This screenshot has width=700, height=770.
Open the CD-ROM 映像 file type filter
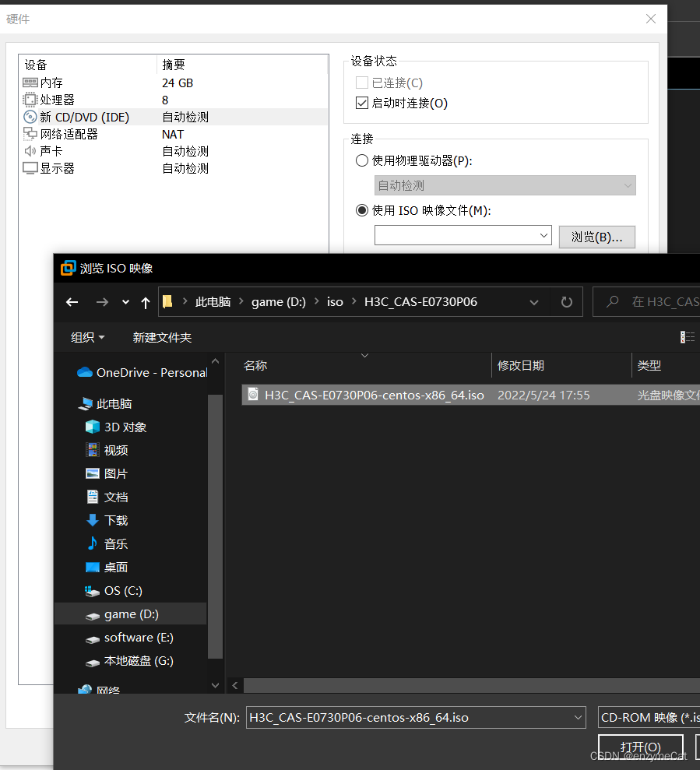coord(649,718)
